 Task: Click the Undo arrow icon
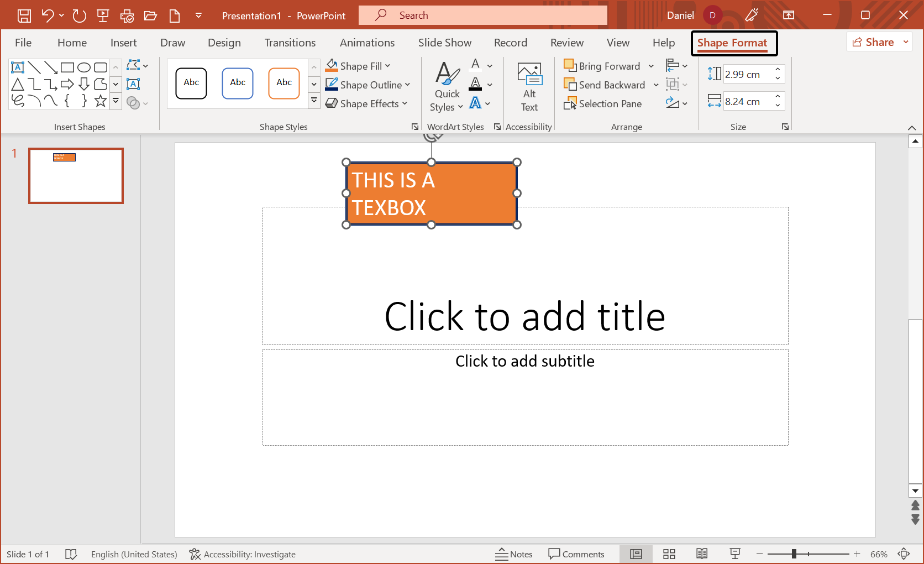[48, 15]
